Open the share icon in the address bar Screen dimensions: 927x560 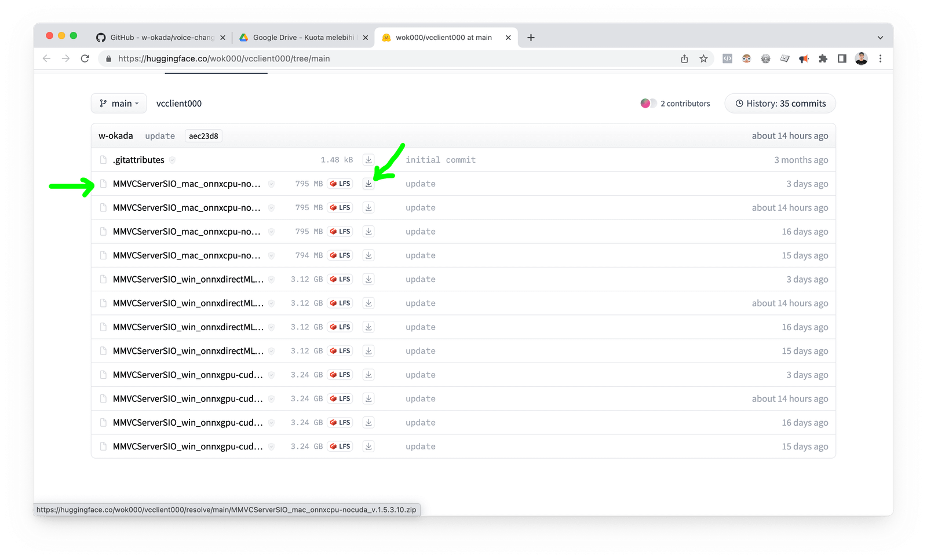coord(684,58)
